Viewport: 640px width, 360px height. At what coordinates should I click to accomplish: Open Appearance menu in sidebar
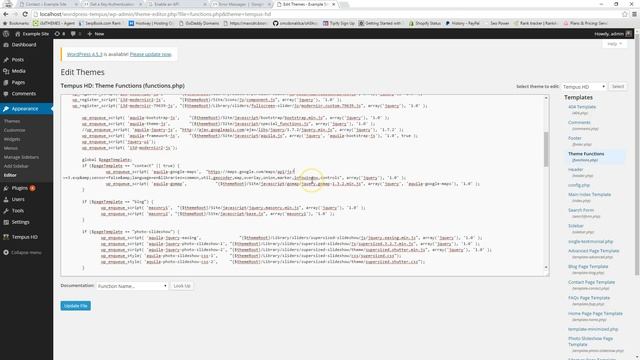[x=26, y=109]
